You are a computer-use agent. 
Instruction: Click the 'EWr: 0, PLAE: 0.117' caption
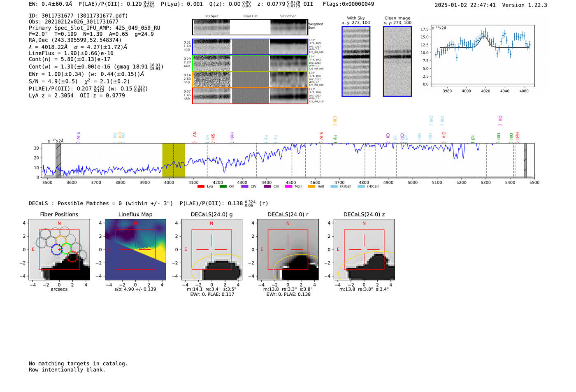(212, 295)
